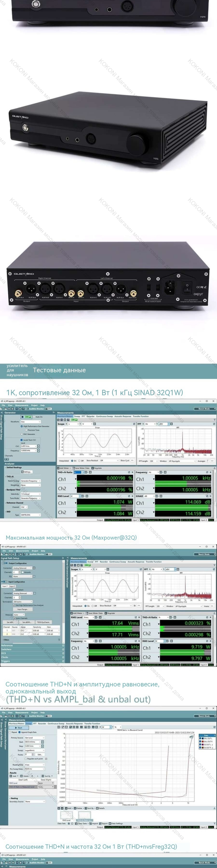Open the IMD Type SMPTE/DIN dropdown
Viewport: 217px width, 868px height.
[30, 515]
